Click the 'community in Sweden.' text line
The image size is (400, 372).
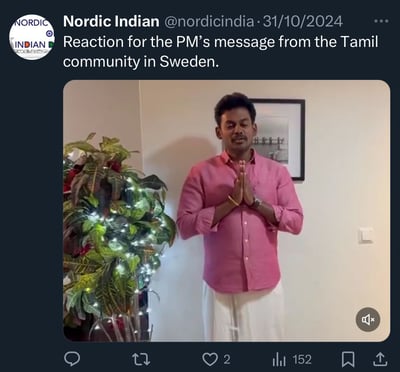[141, 62]
